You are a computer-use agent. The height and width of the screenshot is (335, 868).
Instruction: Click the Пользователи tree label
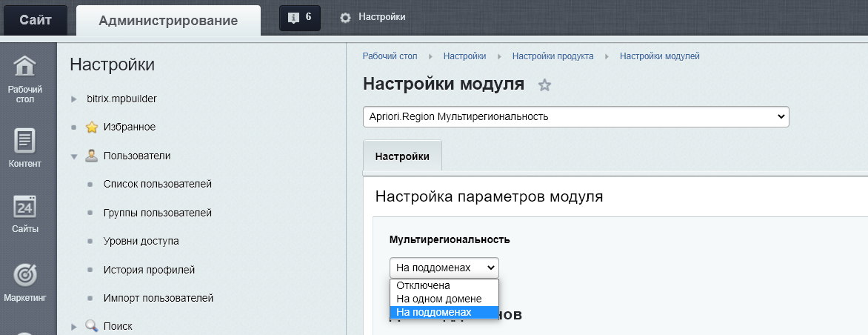[137, 156]
